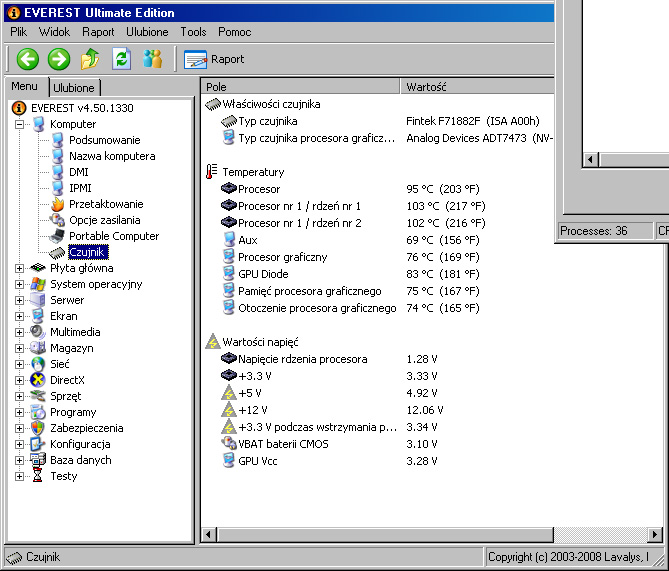
Task: Expand the Konfiguracja node
Action: coord(19,444)
